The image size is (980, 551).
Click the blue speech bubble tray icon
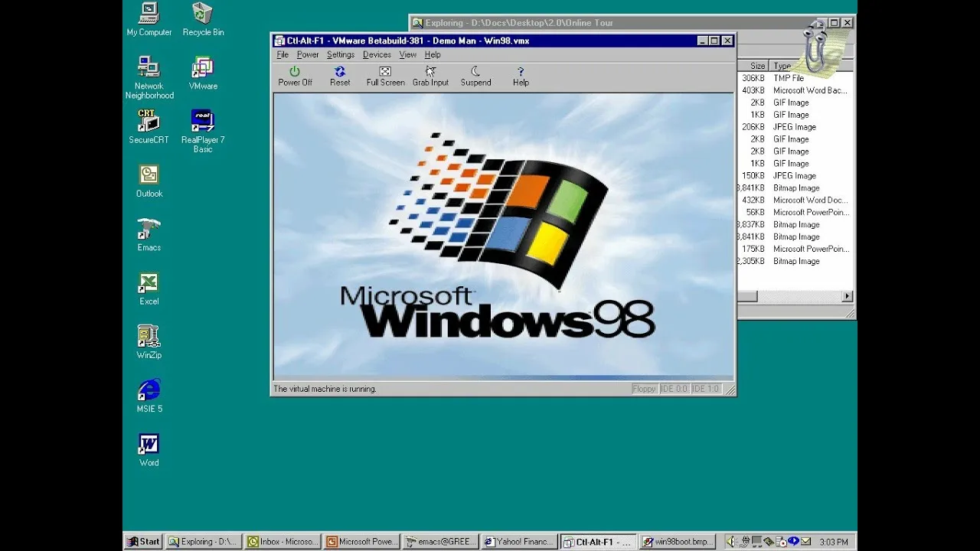(x=793, y=541)
